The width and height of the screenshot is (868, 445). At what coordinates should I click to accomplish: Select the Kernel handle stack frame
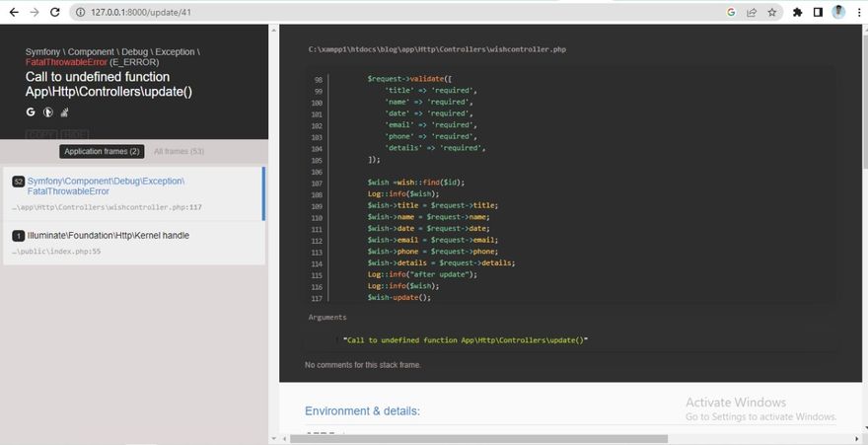pos(132,243)
